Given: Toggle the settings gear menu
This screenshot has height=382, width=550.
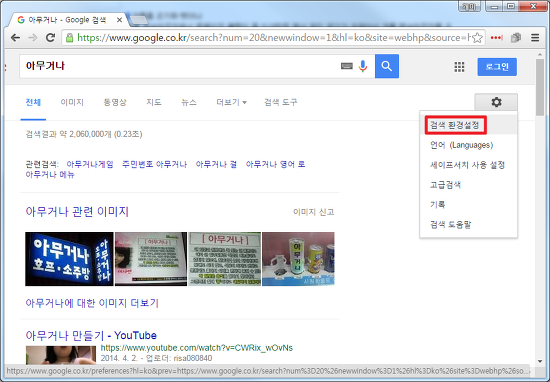Looking at the screenshot, I should point(496,102).
